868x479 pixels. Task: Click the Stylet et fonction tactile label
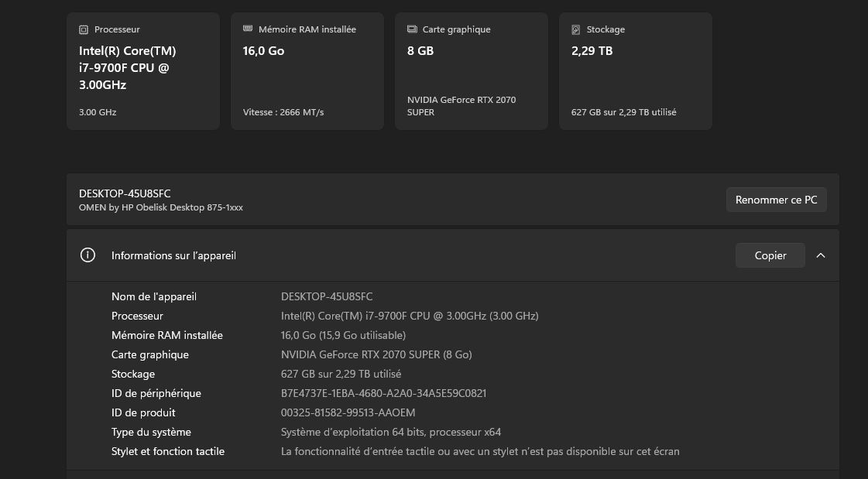click(x=168, y=451)
